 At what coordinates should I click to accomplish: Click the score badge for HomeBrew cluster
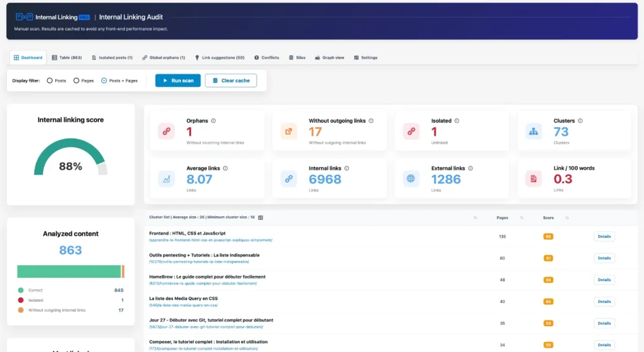tap(548, 280)
